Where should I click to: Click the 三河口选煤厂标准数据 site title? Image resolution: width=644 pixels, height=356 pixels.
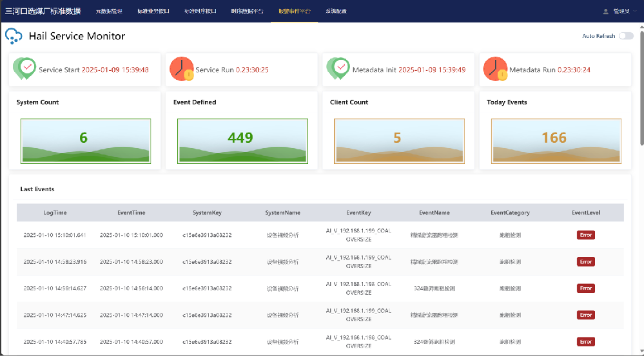tap(43, 11)
